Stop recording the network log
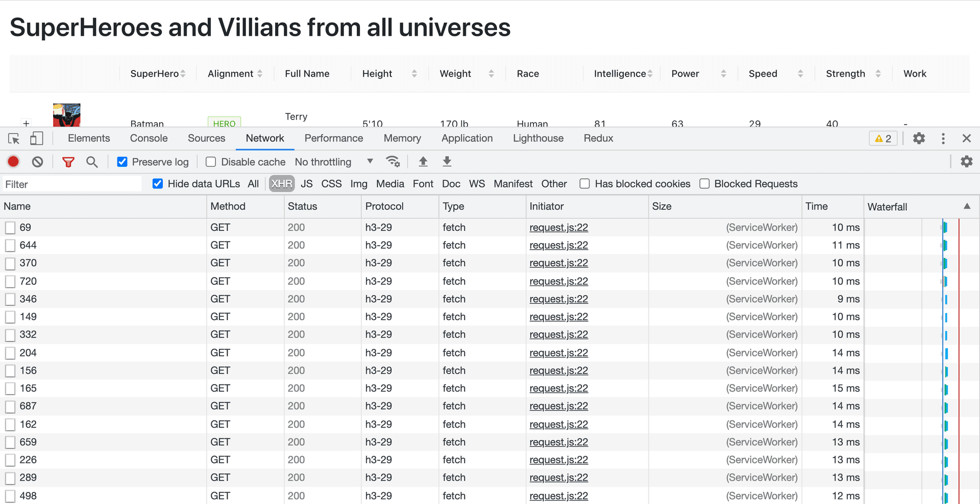980x504 pixels. (13, 162)
